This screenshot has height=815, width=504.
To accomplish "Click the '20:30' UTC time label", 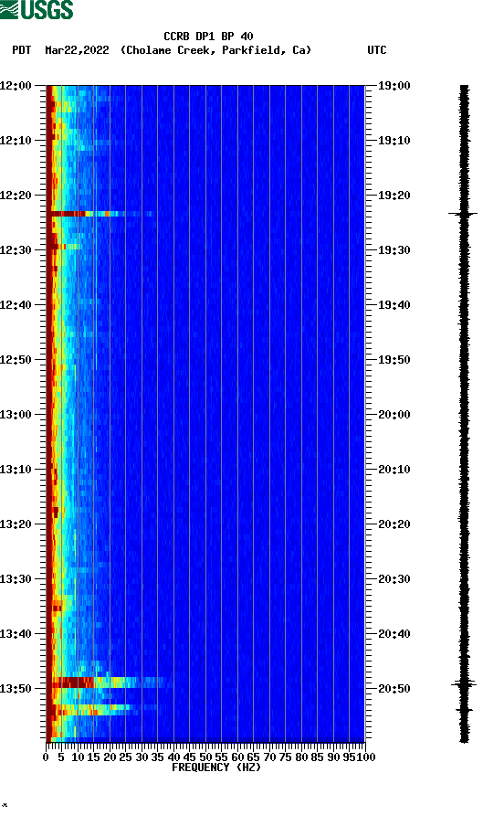I will (394, 579).
